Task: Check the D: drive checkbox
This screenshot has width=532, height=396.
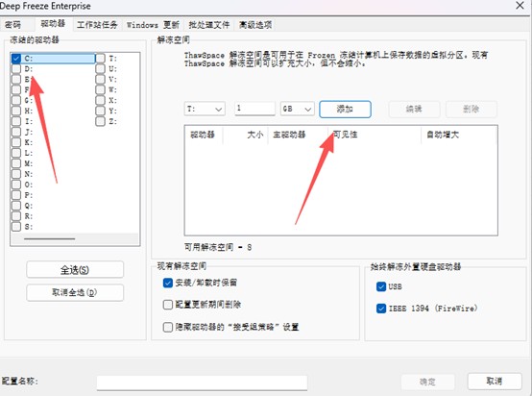Action: [x=16, y=69]
